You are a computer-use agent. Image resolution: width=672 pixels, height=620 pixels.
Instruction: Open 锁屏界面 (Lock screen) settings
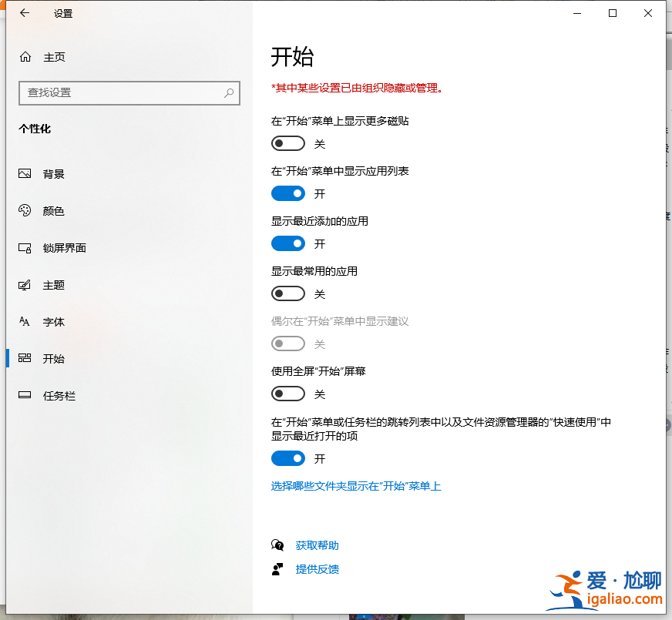(26, 247)
